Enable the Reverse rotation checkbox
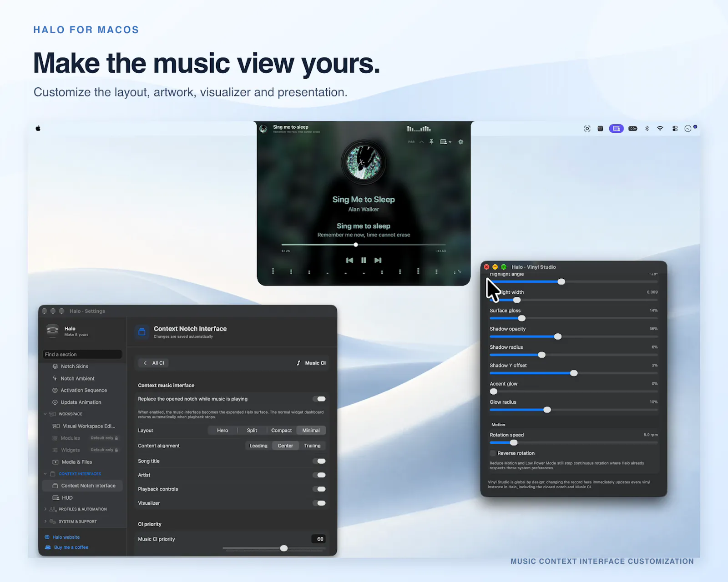 [x=493, y=453]
